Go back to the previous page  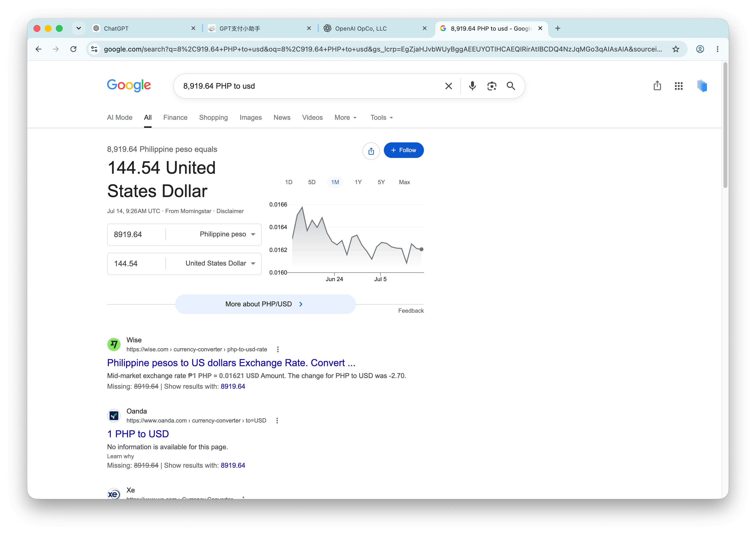(x=39, y=49)
